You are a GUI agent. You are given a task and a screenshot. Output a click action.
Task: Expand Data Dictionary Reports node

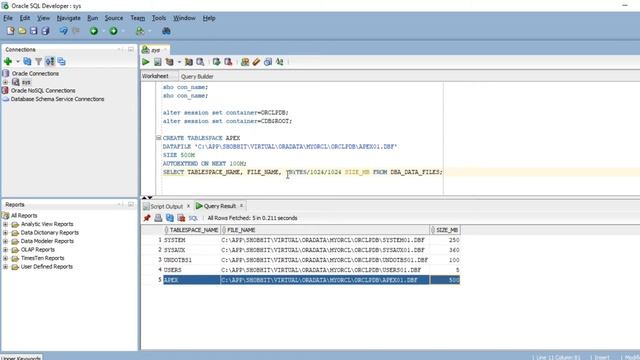(5, 233)
